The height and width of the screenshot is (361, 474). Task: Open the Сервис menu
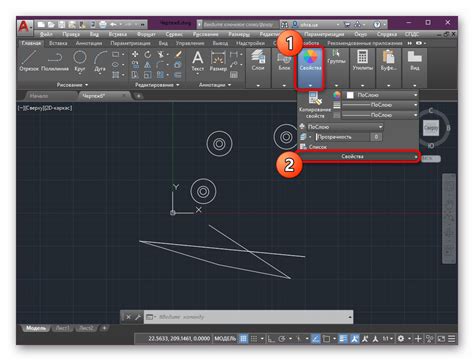point(174,34)
